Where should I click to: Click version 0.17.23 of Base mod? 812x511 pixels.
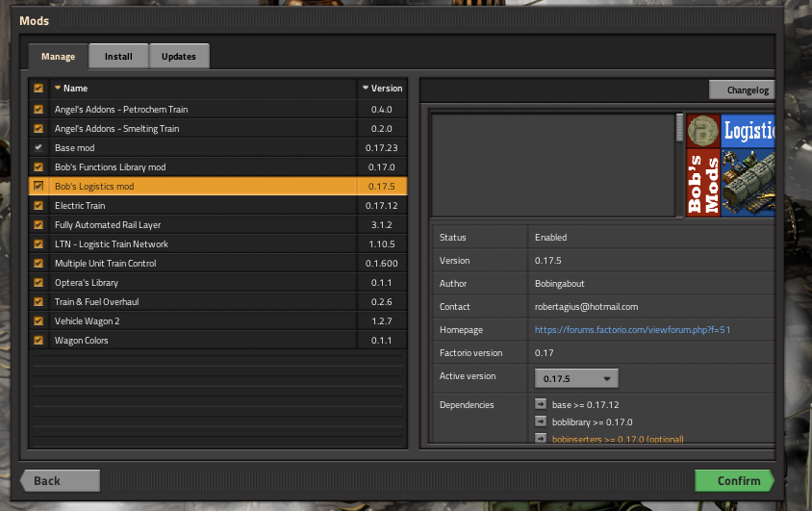382,147
